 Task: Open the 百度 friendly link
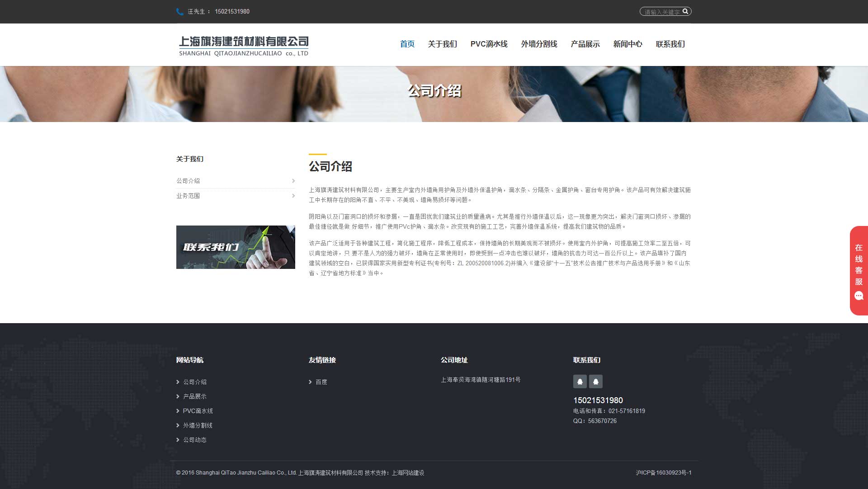(321, 382)
